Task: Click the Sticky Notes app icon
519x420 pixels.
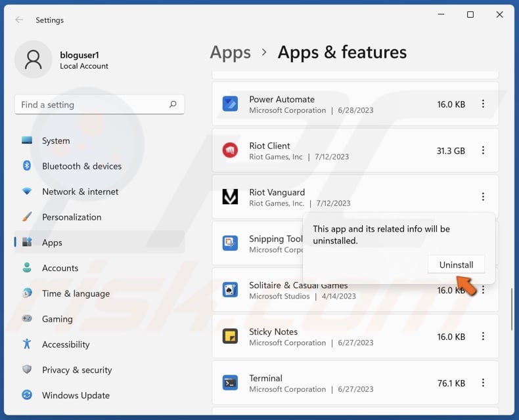Action: (x=230, y=337)
